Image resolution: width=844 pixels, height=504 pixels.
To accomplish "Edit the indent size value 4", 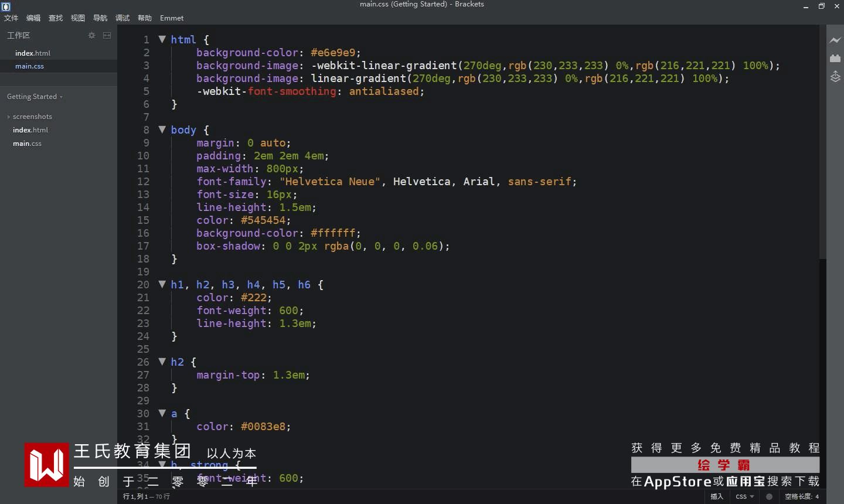I will pyautogui.click(x=817, y=496).
